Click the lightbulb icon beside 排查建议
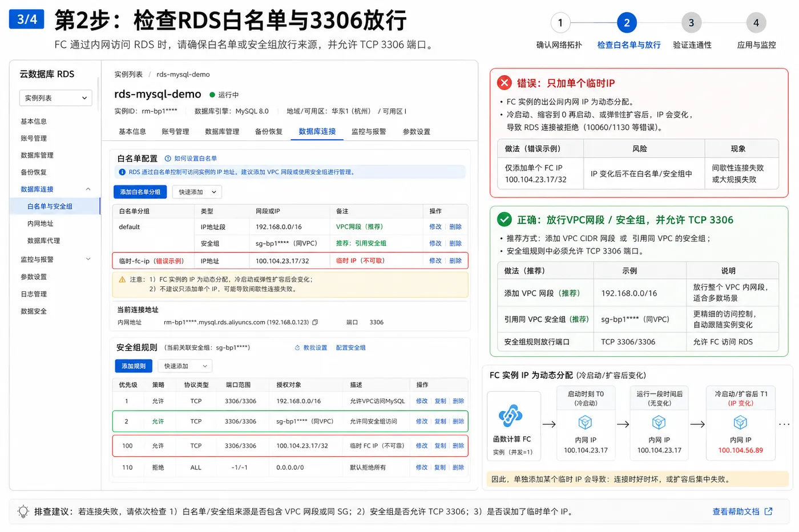 tap(23, 511)
